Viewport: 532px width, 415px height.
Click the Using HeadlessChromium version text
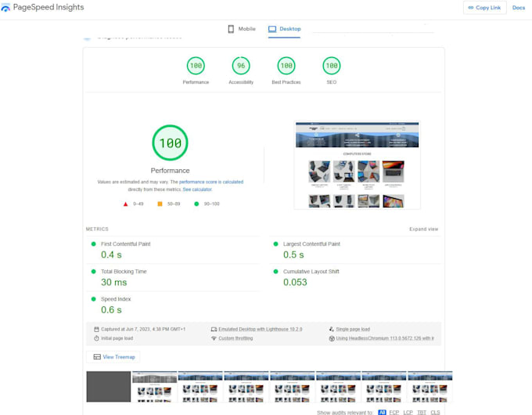point(385,338)
